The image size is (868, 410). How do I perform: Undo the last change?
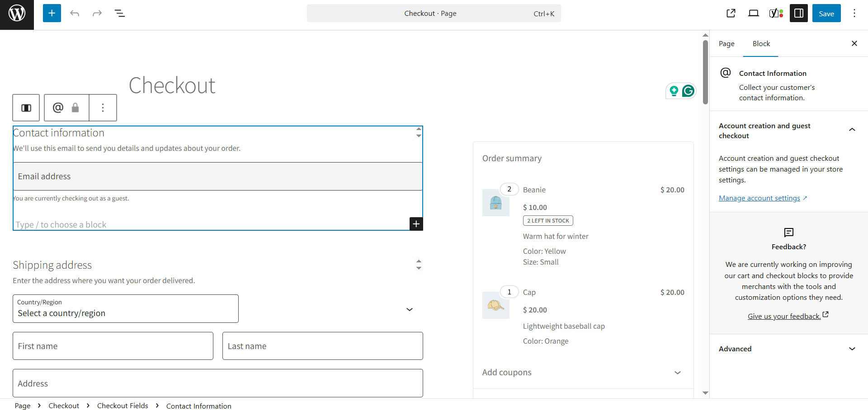[75, 13]
